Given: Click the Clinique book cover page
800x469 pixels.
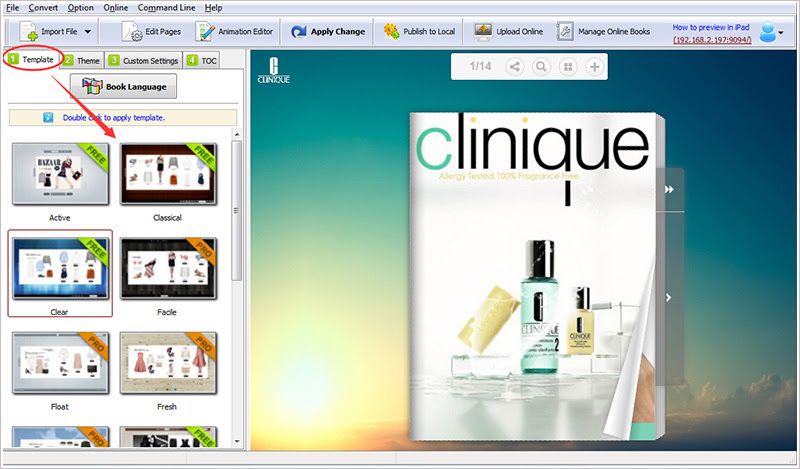Looking at the screenshot, I should click(x=533, y=276).
